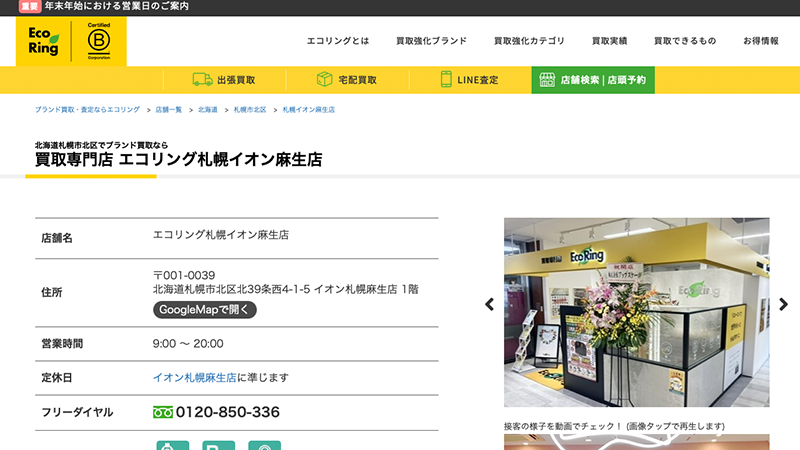
Task: Click the Eco Ring storefront photo
Action: pyautogui.click(x=636, y=312)
